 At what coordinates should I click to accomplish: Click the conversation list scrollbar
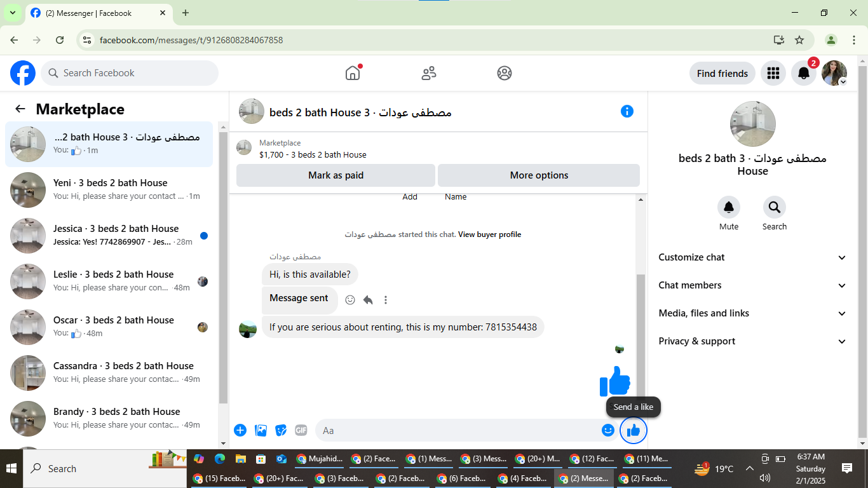[x=223, y=267]
